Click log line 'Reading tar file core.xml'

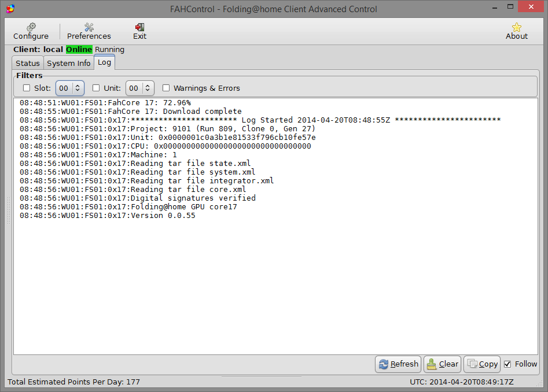point(133,190)
